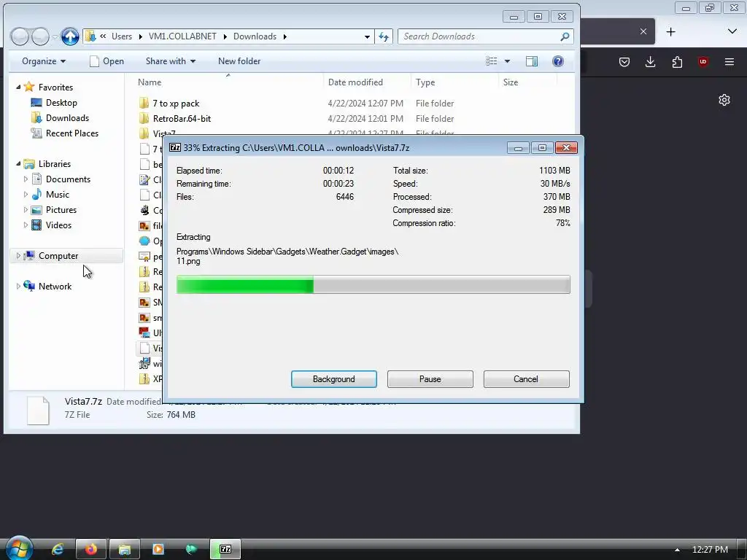747x560 pixels.
Task: Open the Share with menu
Action: click(171, 61)
